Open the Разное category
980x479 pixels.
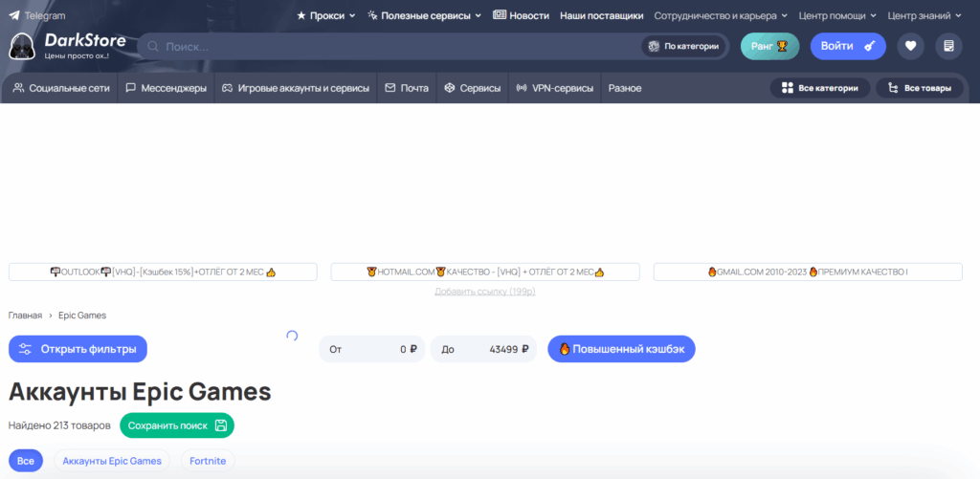tap(625, 89)
